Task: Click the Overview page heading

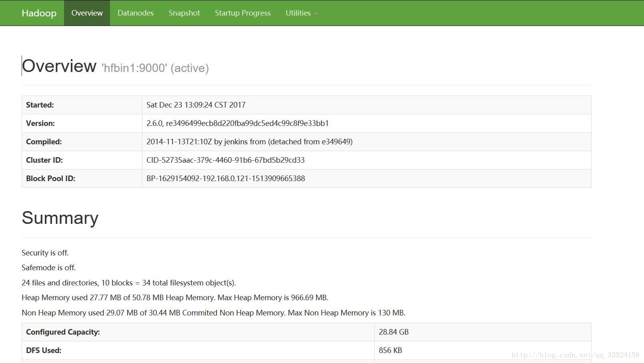Action: [59, 66]
